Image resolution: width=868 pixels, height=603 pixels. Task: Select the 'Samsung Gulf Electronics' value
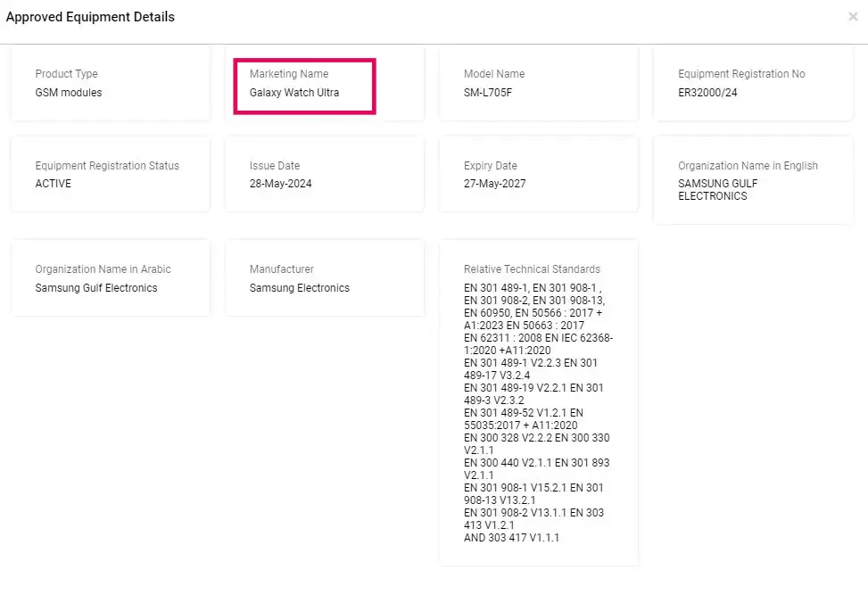(x=96, y=288)
